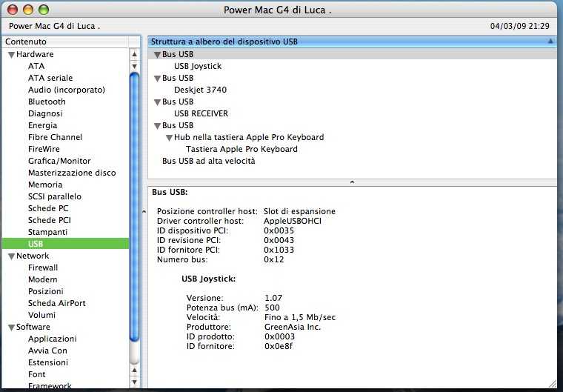Viewport: 563px width, 392px height.
Task: Click the Contenuto column header
Action: [x=65, y=41]
